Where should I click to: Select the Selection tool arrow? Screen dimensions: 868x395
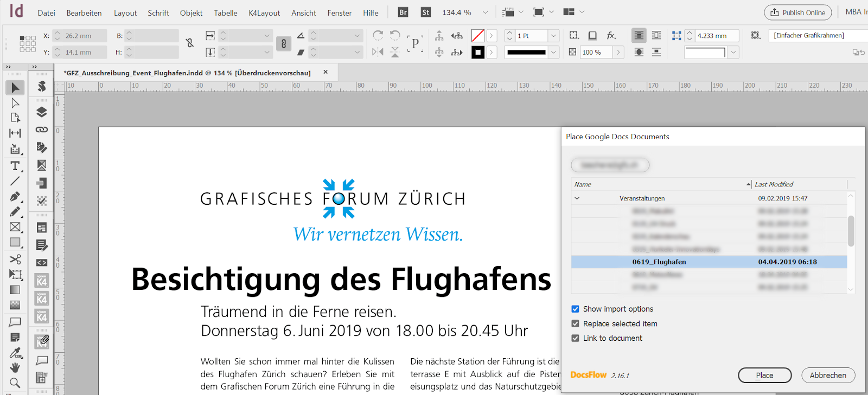point(15,88)
